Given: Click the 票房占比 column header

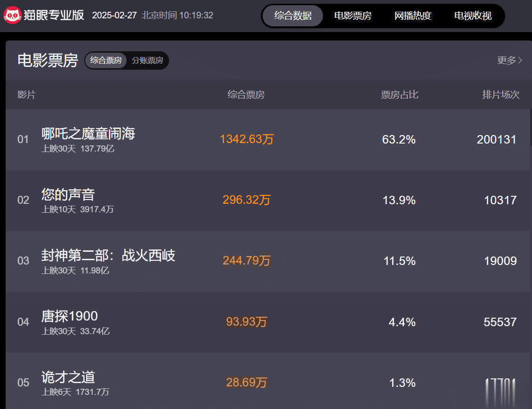Looking at the screenshot, I should (x=399, y=95).
